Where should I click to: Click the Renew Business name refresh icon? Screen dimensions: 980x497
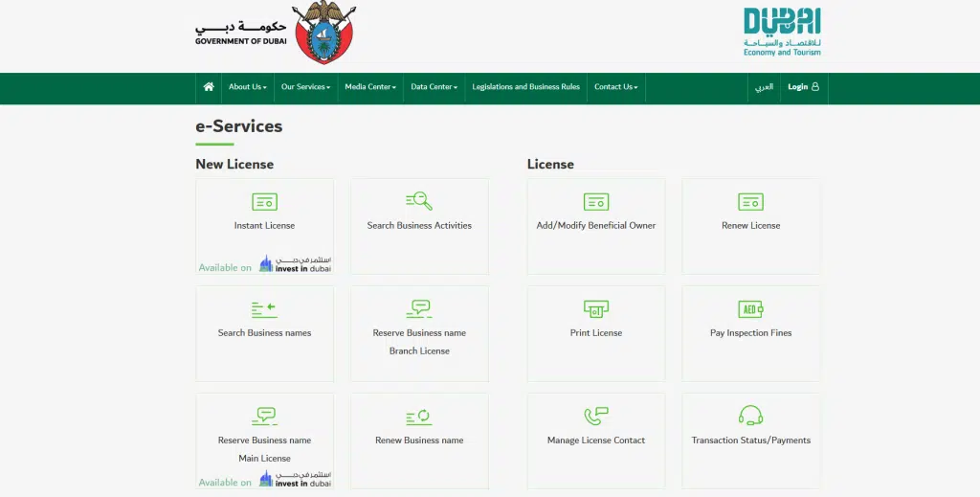tap(419, 417)
